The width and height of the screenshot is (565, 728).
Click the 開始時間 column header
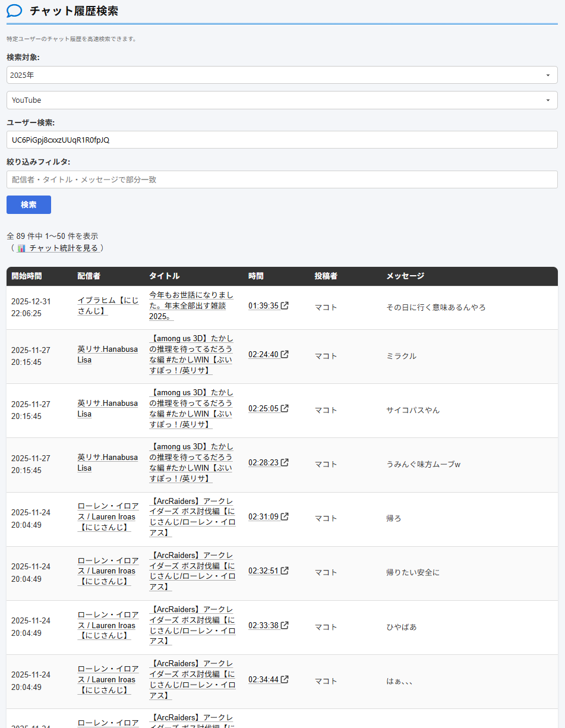tap(27, 276)
